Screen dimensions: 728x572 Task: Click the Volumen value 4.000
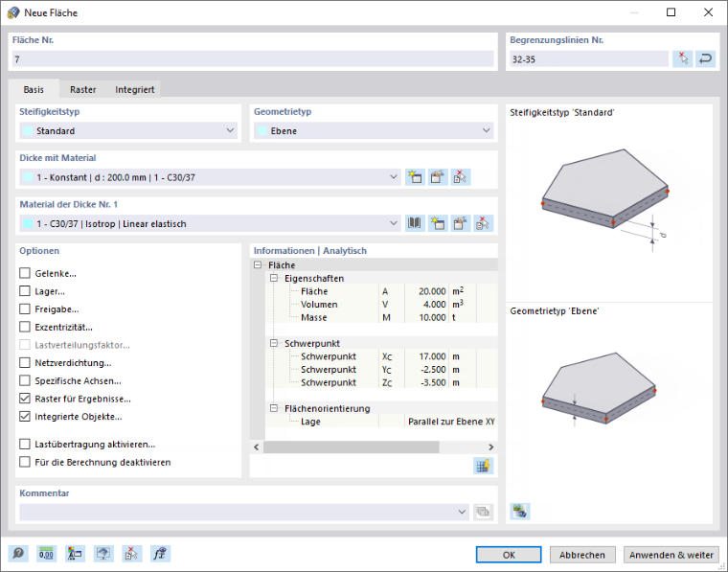tap(434, 304)
